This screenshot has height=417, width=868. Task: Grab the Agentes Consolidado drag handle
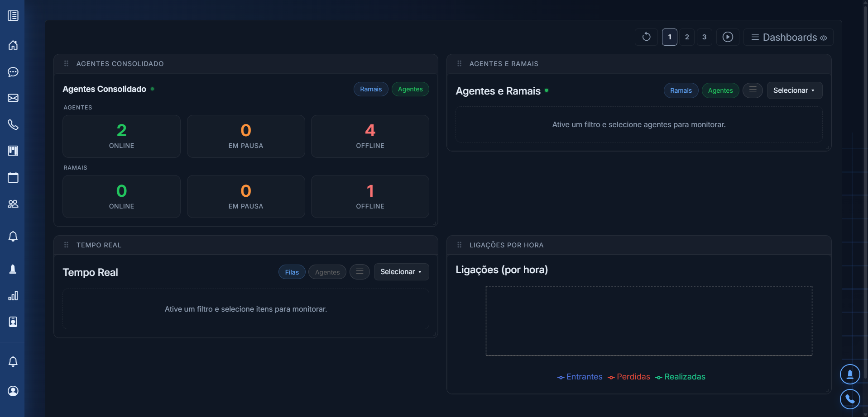[x=66, y=64]
